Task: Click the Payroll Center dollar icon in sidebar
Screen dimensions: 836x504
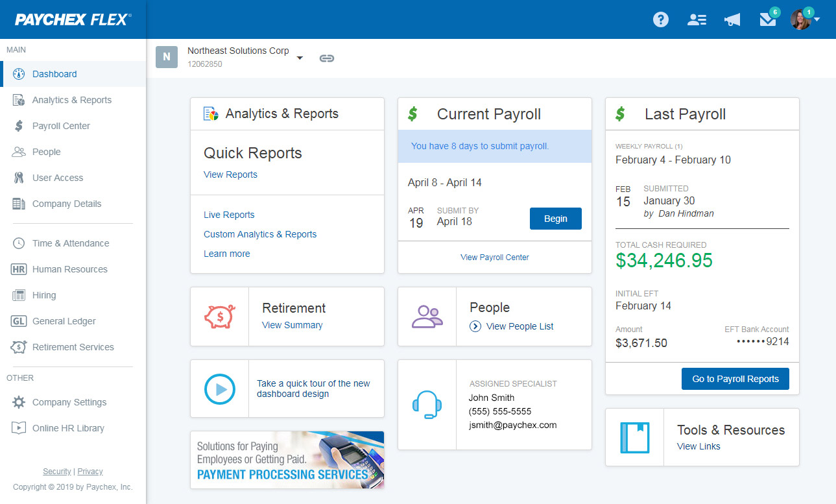Action: 19,126
